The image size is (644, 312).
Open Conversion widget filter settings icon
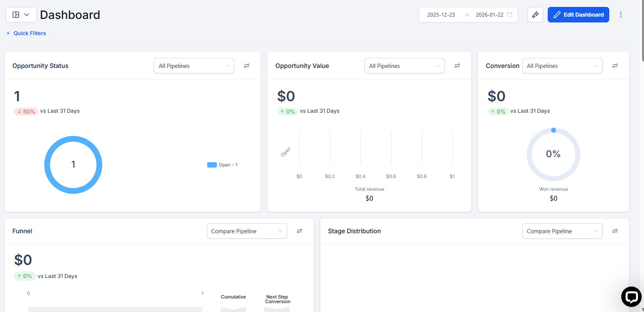coord(615,66)
